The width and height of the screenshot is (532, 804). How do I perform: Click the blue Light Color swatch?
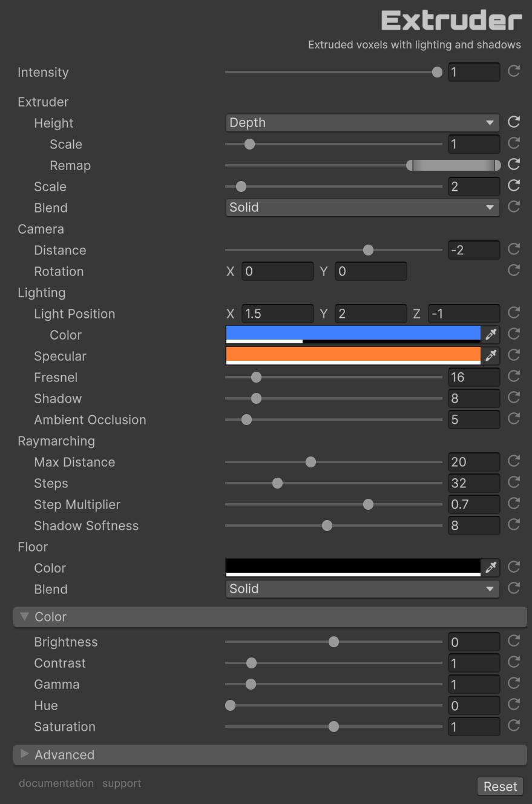coord(353,332)
